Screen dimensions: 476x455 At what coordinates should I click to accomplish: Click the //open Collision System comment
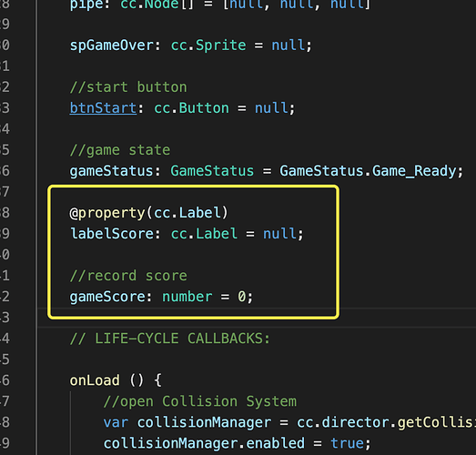[199, 401]
